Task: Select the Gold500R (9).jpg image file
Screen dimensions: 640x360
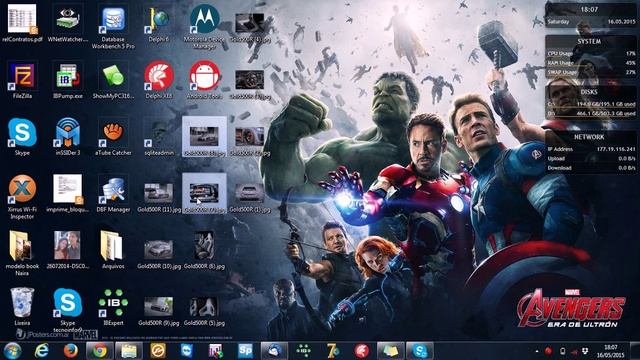Action: [159, 311]
